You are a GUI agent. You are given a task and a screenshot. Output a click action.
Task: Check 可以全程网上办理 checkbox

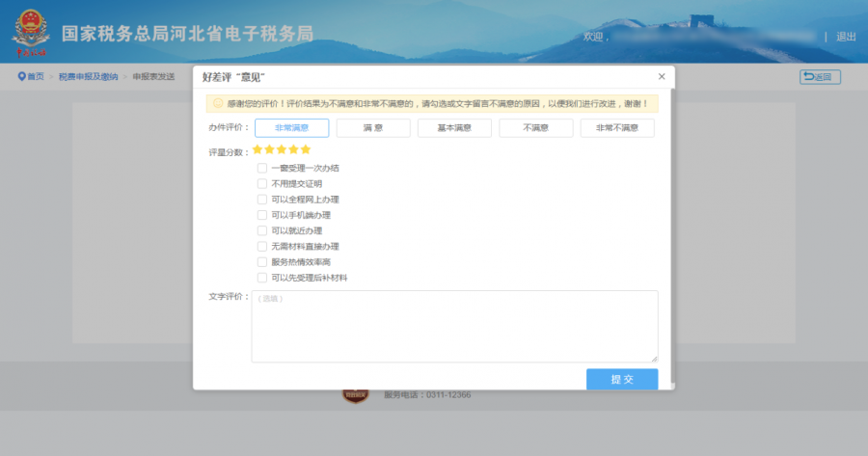pyautogui.click(x=262, y=200)
